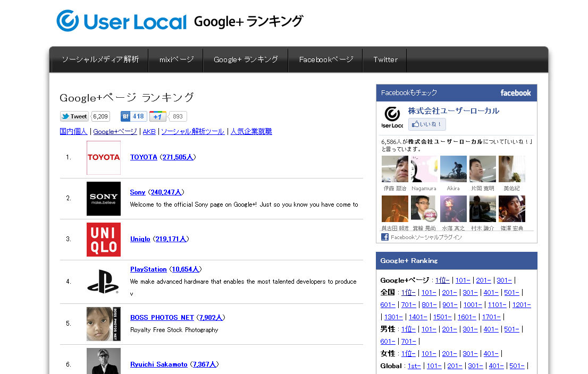Click the User Local Facebook page logo
This screenshot has width=588, height=374.
(x=392, y=117)
